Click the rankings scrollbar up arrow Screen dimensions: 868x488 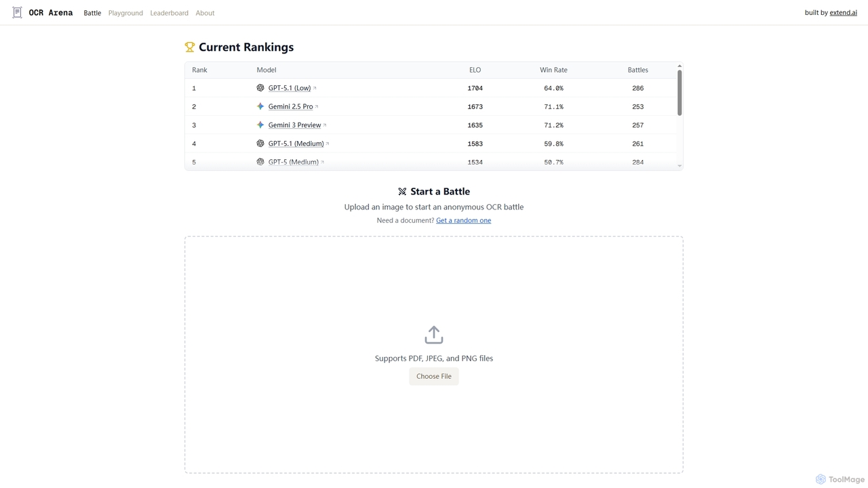point(679,66)
